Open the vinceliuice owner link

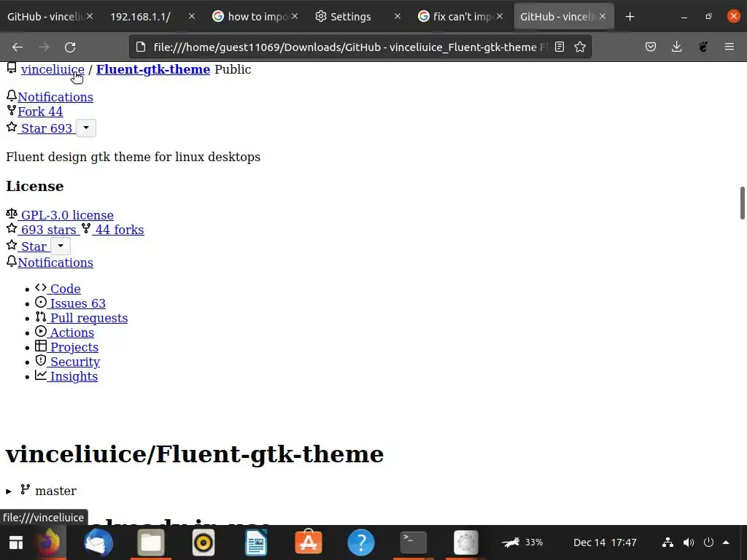(x=53, y=69)
